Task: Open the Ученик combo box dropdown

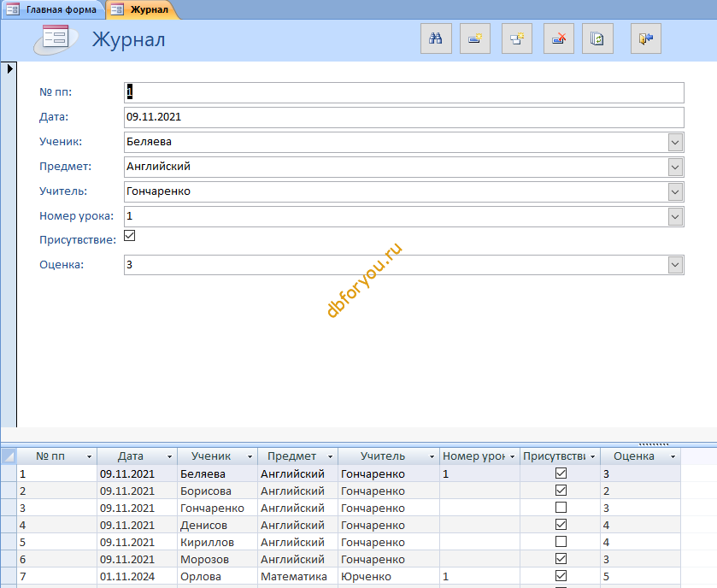Action: coord(675,142)
